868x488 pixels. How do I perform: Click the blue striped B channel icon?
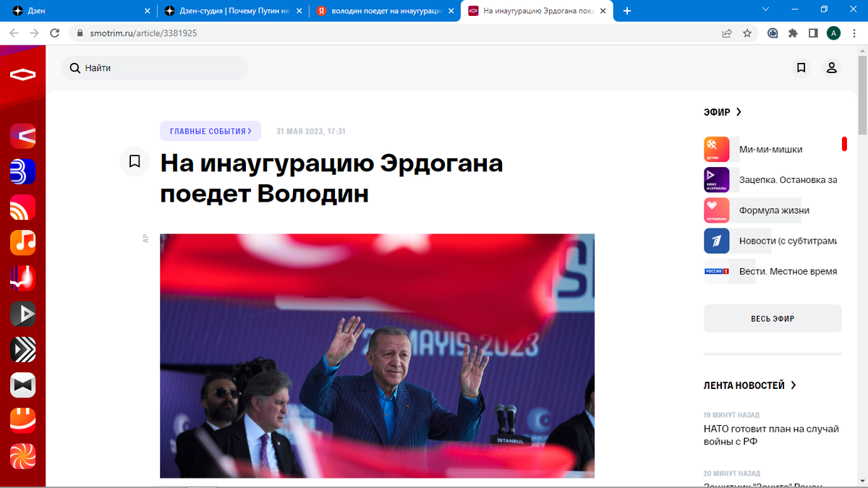coord(22,171)
